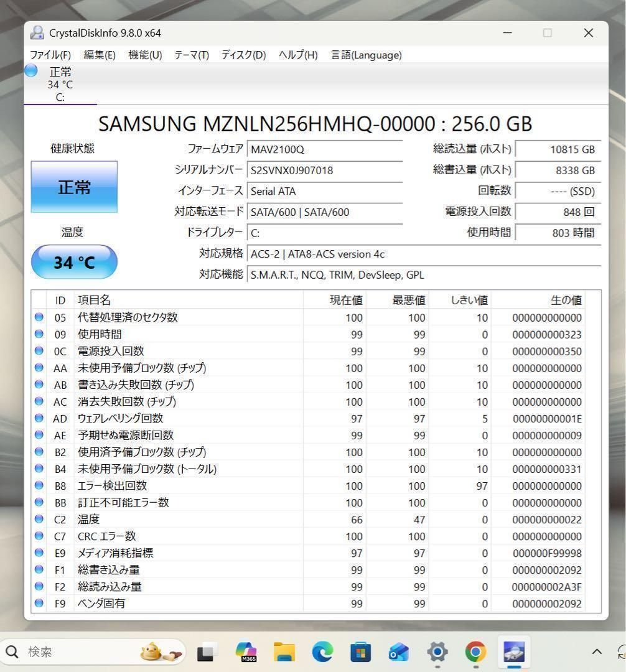
Task: Open the ファイル(F) menu
Action: point(50,55)
